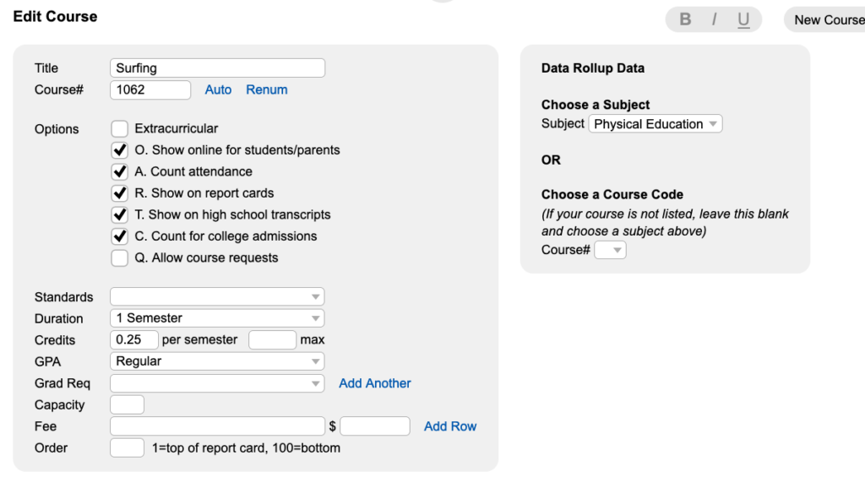
Task: Uncheck Count for college admissions
Action: point(119,236)
